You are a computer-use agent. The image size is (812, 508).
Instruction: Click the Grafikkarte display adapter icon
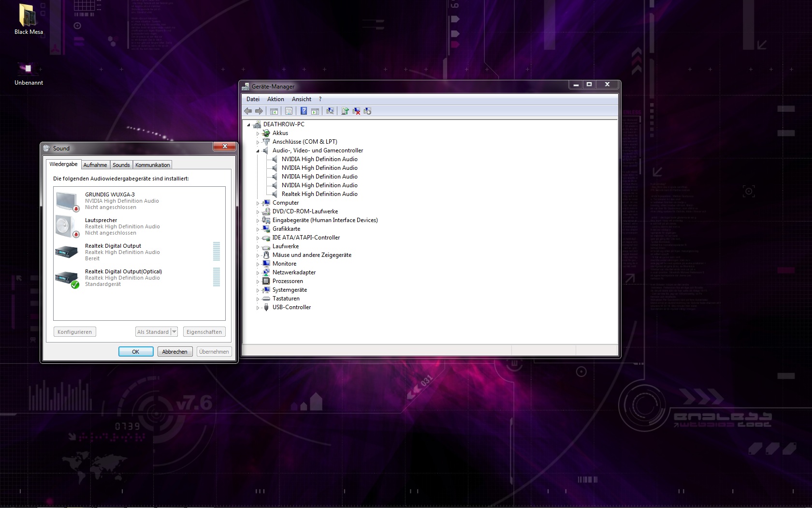[266, 229]
